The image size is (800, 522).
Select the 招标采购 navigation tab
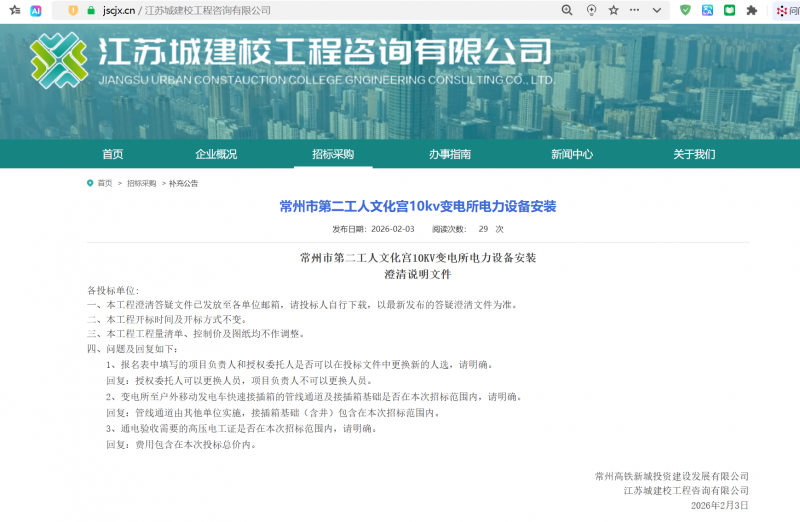333,154
